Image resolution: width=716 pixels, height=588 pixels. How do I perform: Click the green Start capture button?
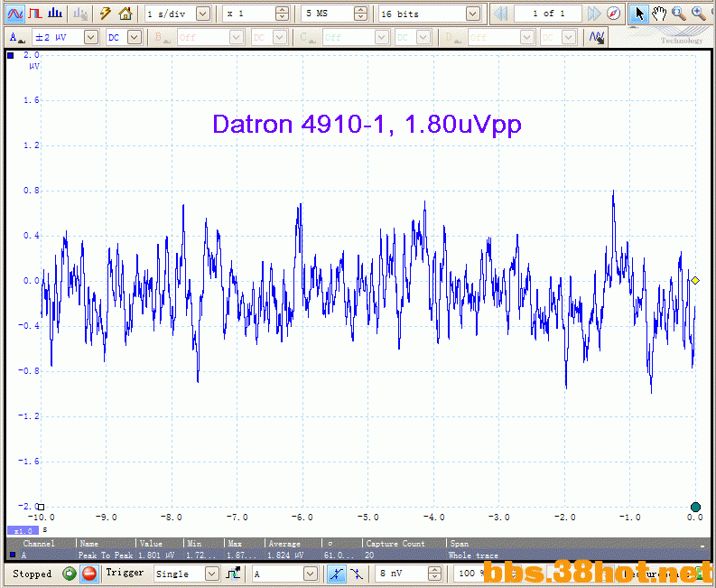coord(70,574)
